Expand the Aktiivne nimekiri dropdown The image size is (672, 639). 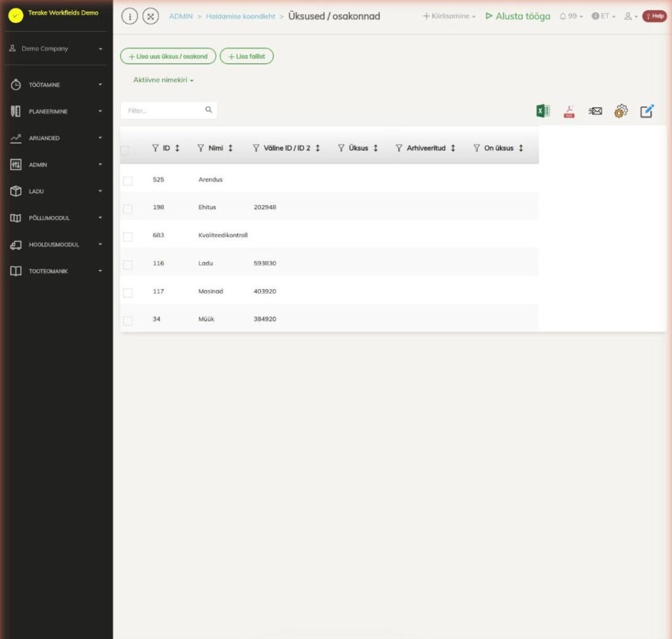(163, 79)
